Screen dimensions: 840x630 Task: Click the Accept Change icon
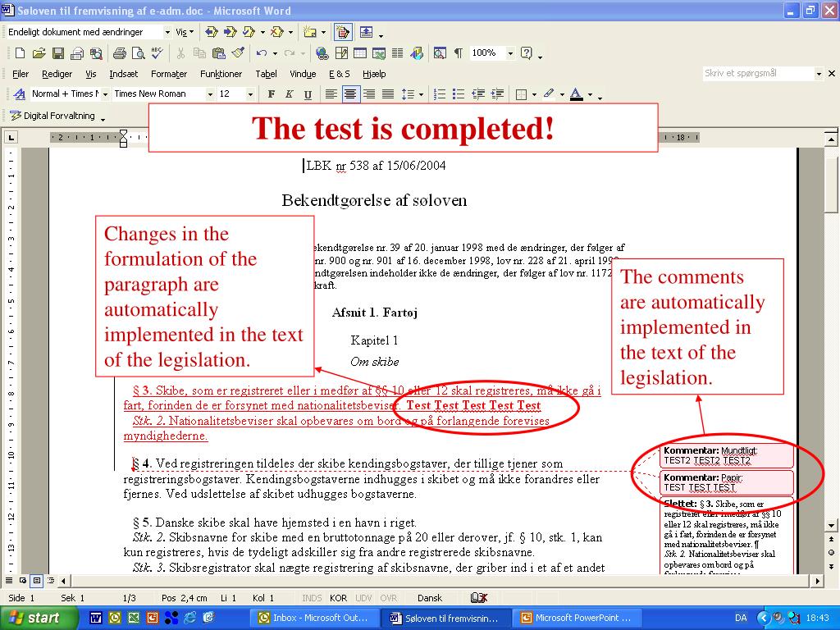click(x=249, y=32)
